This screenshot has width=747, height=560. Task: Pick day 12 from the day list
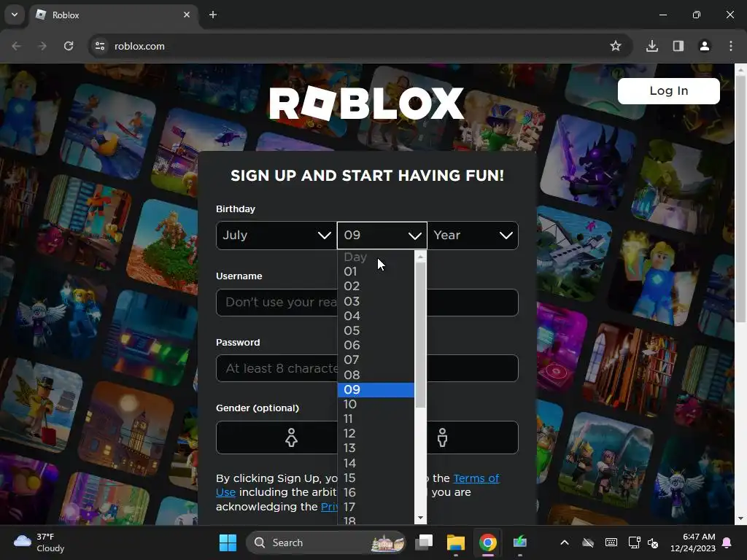pyautogui.click(x=376, y=434)
